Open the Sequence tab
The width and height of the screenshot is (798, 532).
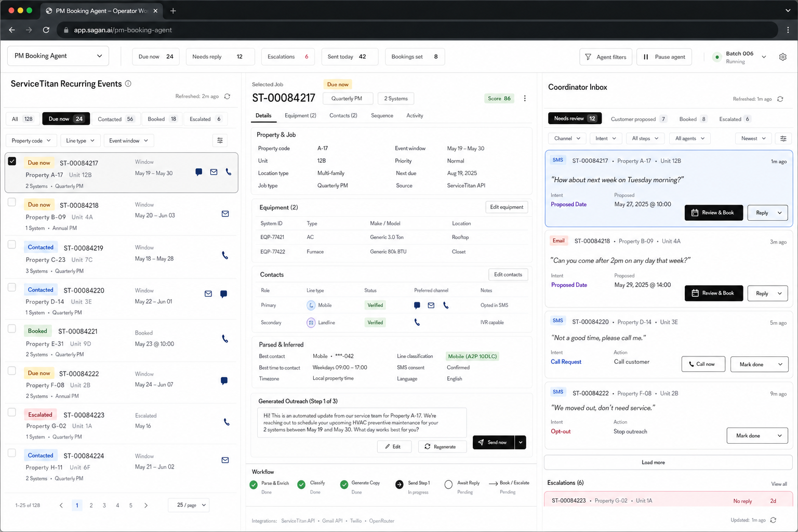tap(382, 116)
